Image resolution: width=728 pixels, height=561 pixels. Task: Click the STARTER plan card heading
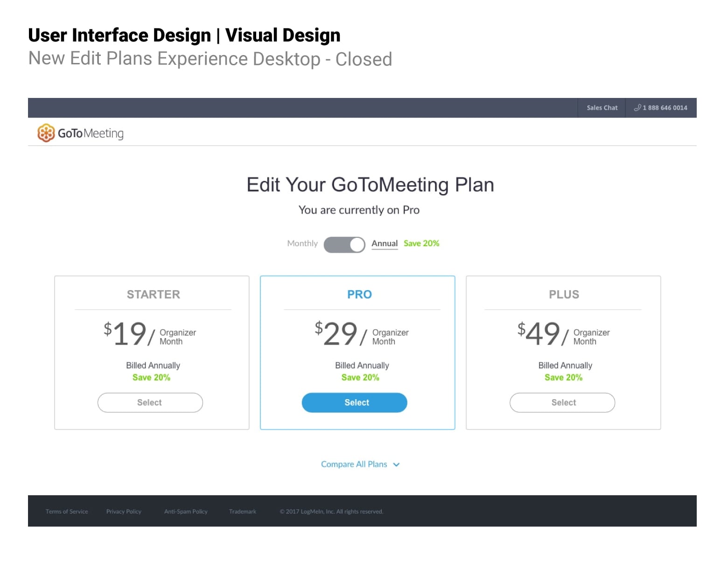153,294
